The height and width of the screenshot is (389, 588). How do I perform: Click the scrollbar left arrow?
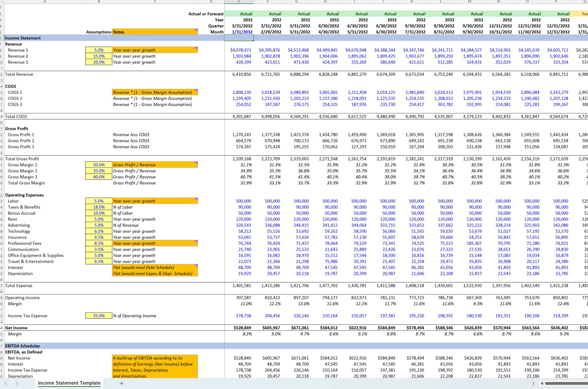pyautogui.click(x=542, y=384)
